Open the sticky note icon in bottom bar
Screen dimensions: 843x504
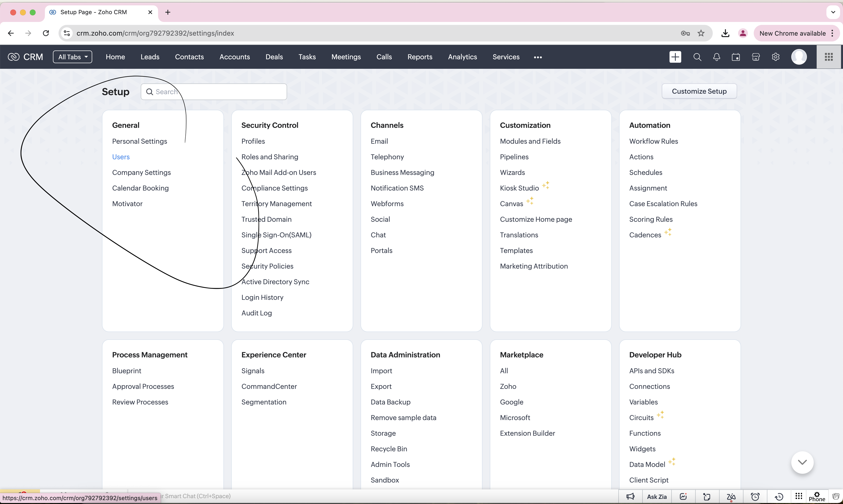(707, 496)
